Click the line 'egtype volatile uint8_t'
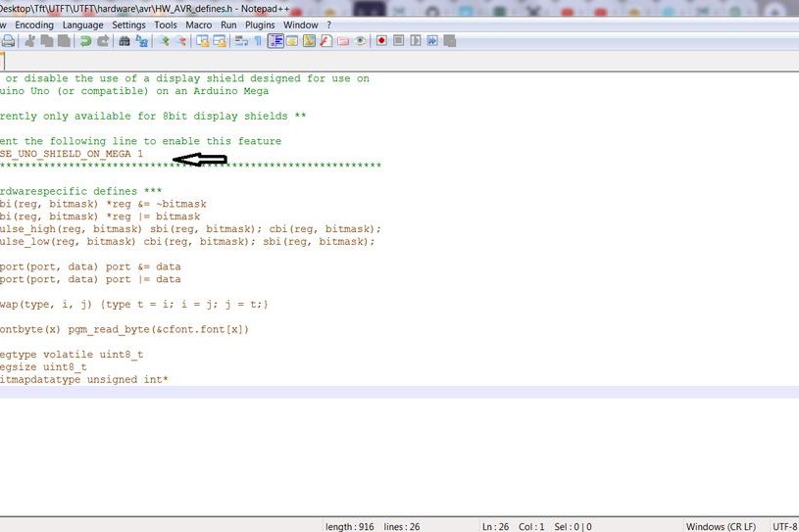799x532 pixels. click(x=72, y=355)
